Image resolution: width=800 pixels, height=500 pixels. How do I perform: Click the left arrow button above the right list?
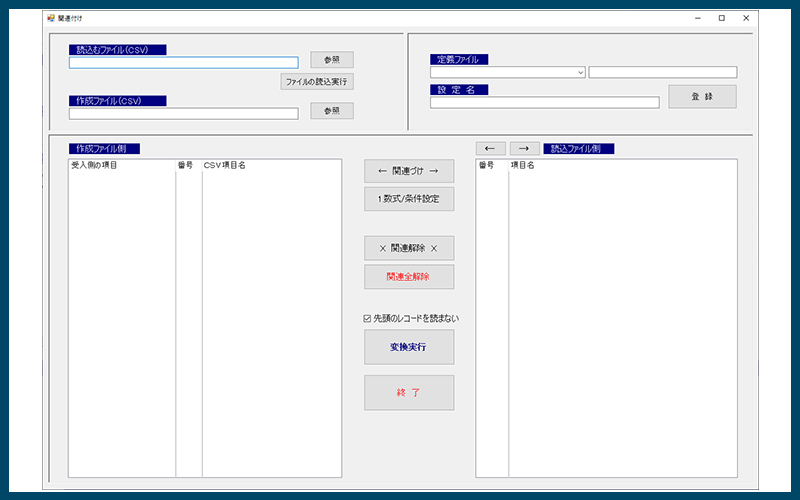point(490,148)
